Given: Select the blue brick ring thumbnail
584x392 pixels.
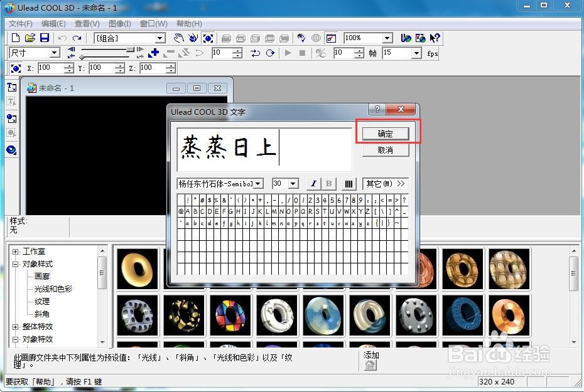Looking at the screenshot, I should (463, 315).
